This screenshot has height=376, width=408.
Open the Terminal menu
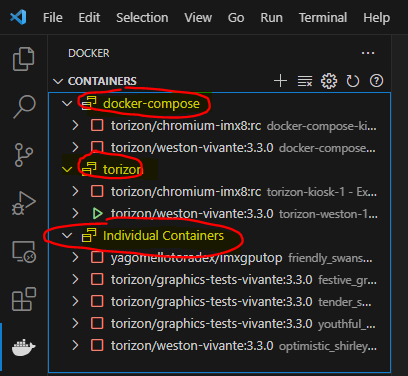[x=323, y=17]
